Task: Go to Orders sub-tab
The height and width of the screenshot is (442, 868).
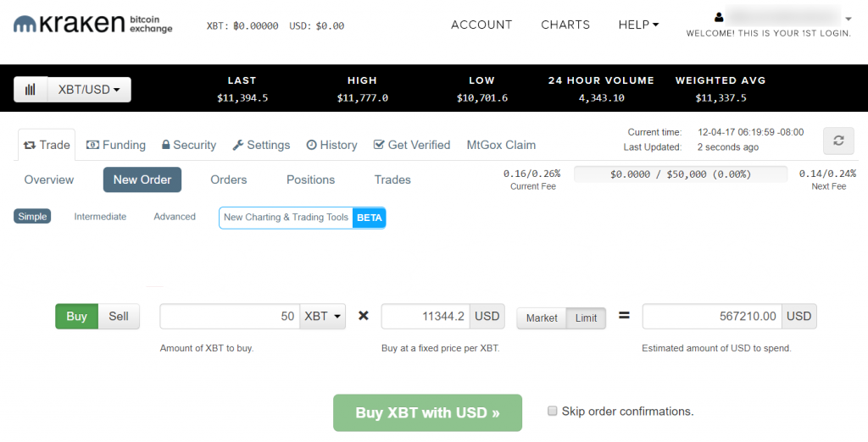Action: coord(229,180)
